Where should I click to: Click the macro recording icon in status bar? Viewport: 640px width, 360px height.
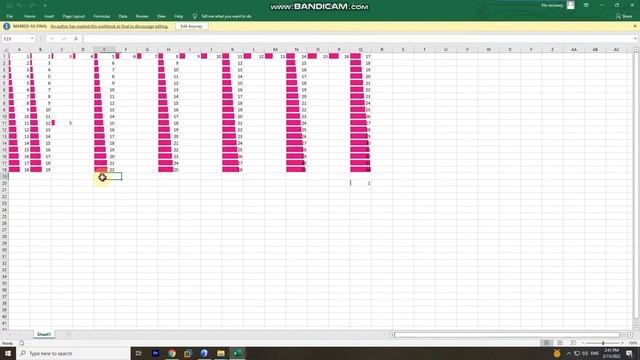pyautogui.click(x=22, y=343)
